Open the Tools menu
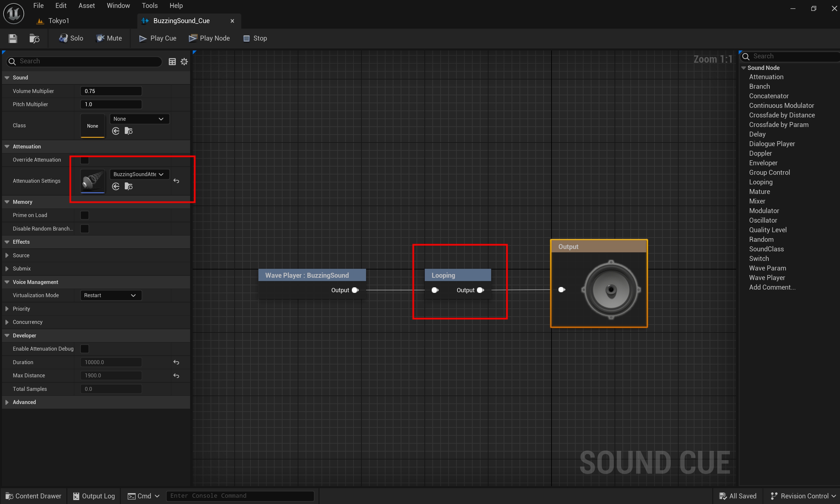Viewport: 840px width, 504px height. 150,5
